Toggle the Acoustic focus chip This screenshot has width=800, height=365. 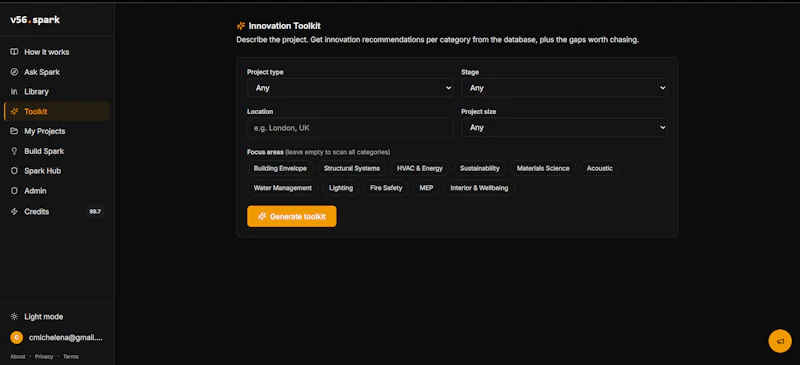point(599,168)
